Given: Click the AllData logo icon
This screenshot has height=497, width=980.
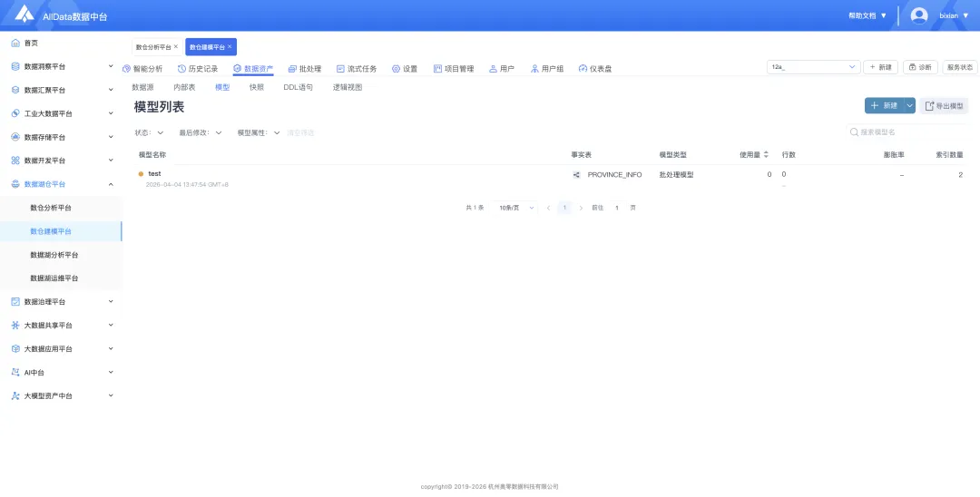Looking at the screenshot, I should (x=24, y=14).
